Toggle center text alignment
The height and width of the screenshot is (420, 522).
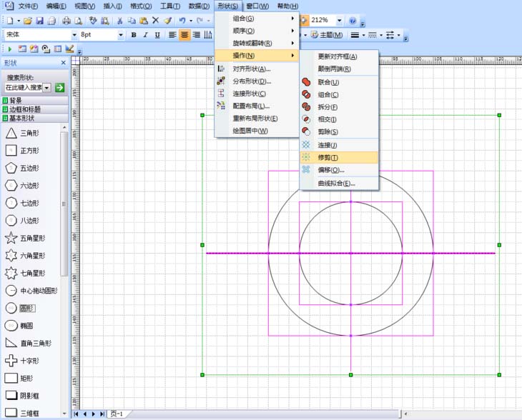tap(184, 34)
